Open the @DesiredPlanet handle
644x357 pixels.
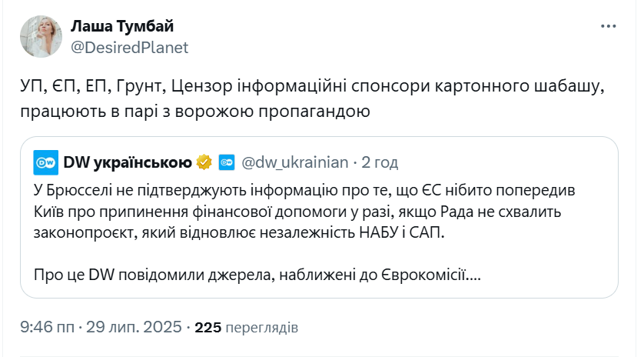129,47
